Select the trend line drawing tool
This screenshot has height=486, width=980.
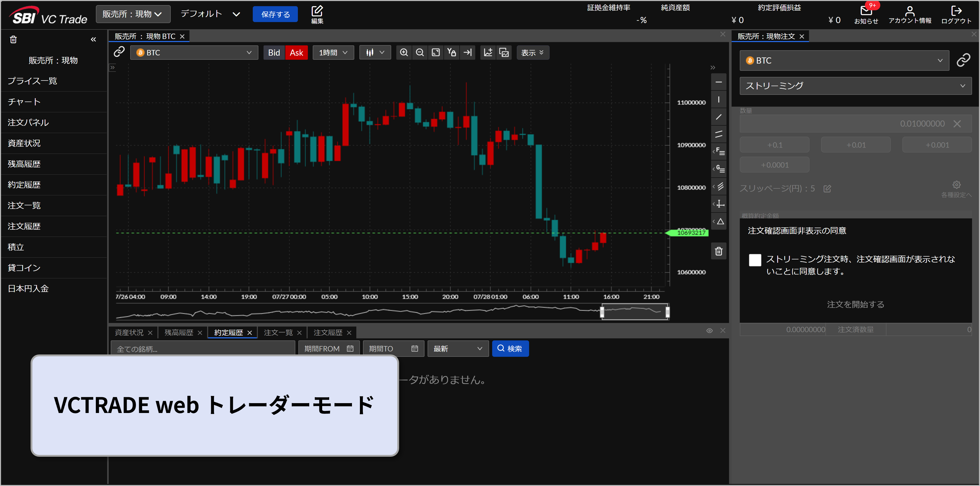[x=719, y=117]
